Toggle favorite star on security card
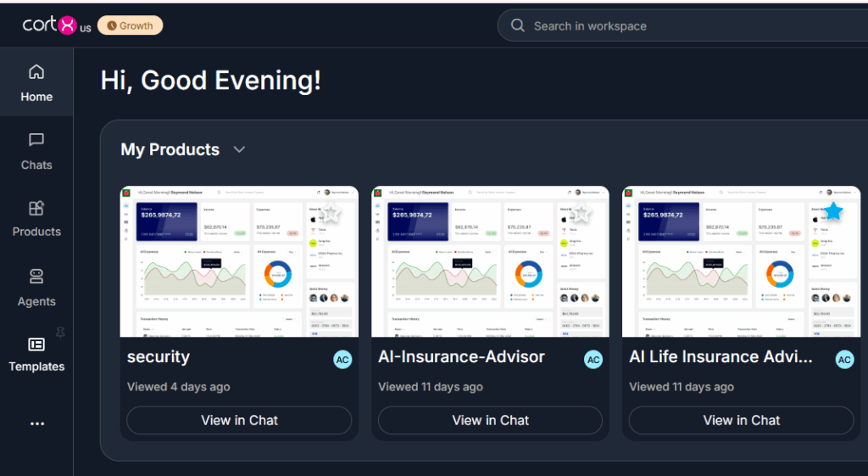Image resolution: width=868 pixels, height=476 pixels. pyautogui.click(x=331, y=212)
